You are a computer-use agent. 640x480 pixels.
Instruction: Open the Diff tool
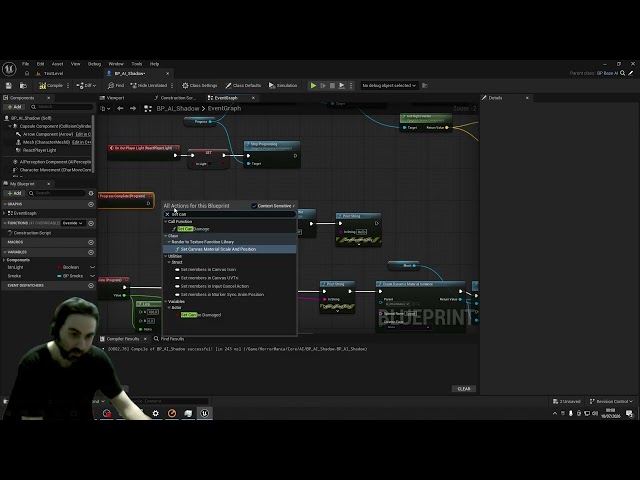coord(86,86)
